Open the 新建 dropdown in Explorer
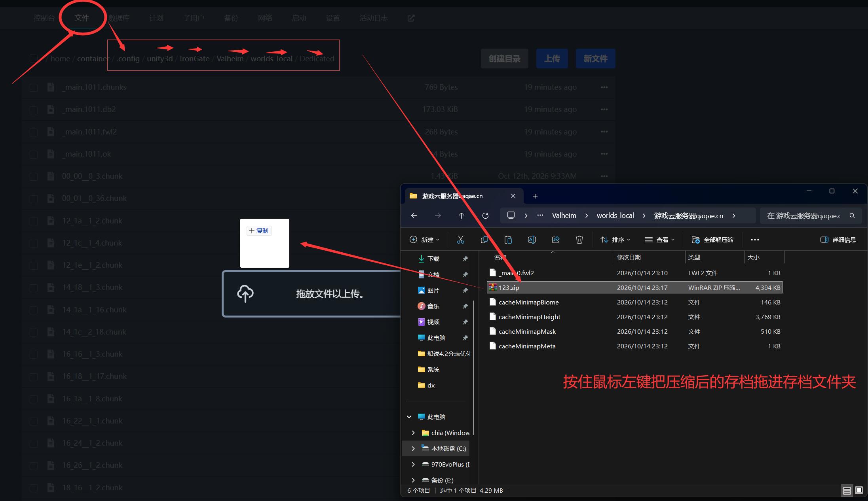Screen dimensions: 868x501 [424, 240]
